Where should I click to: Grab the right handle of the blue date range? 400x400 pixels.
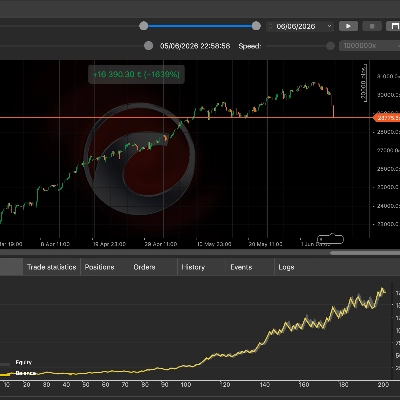[256, 26]
